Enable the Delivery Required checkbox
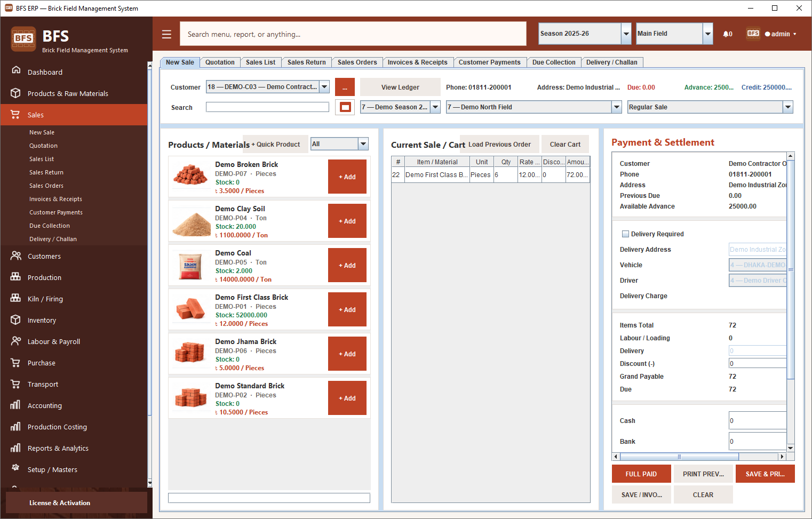This screenshot has width=812, height=519. (x=625, y=234)
